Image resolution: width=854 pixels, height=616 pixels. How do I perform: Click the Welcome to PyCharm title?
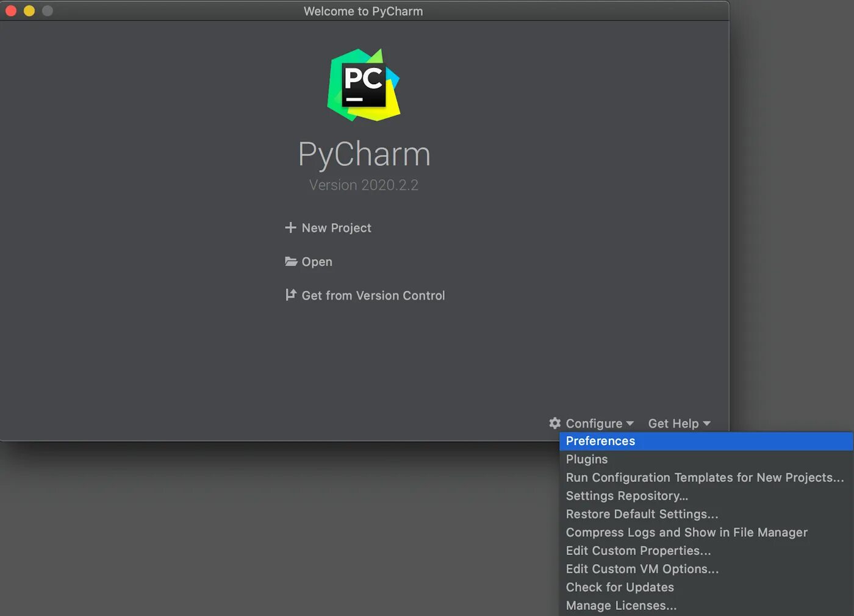pos(363,11)
